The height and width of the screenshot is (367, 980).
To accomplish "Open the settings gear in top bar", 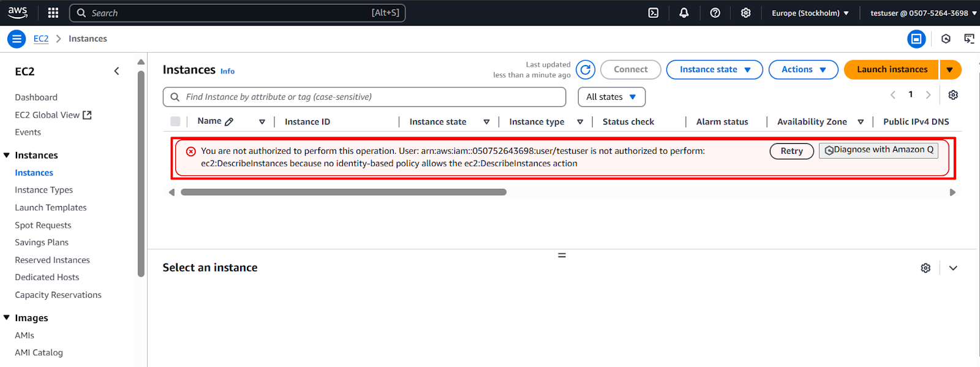I will click(745, 13).
